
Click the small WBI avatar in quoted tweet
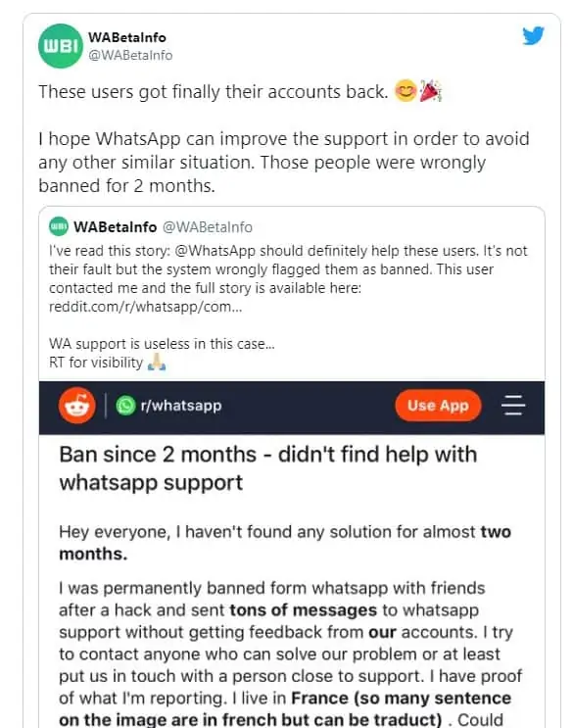tap(59, 226)
